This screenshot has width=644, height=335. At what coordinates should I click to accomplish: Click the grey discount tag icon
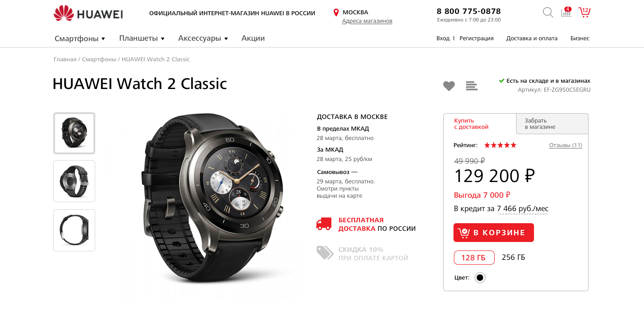coord(325,253)
